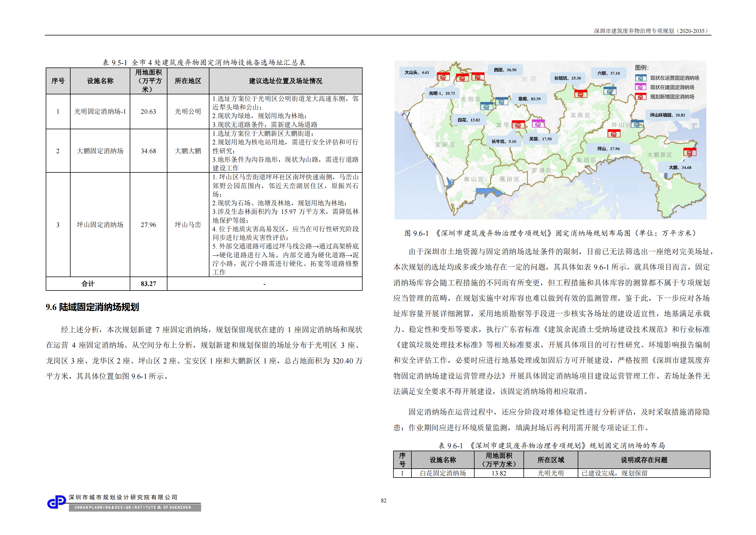The height and width of the screenshot is (535, 756).
Task: Click the red site icon above 长牛坑 label
Action: coord(518,124)
